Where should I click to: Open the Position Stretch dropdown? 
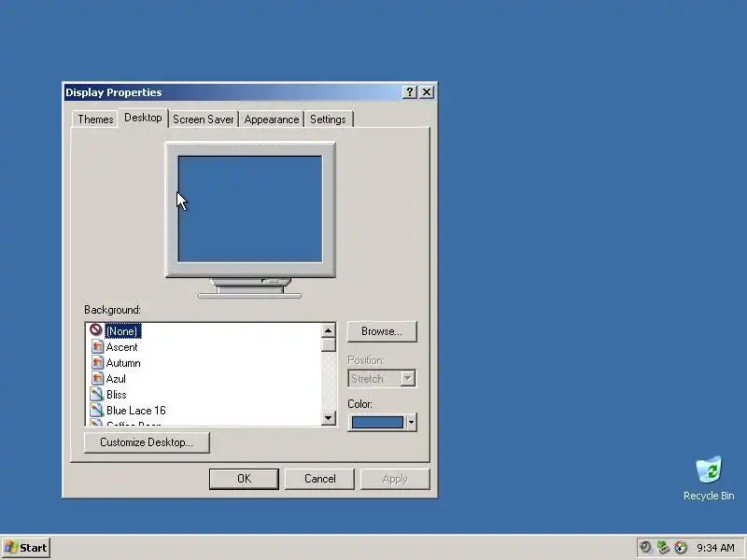click(382, 379)
